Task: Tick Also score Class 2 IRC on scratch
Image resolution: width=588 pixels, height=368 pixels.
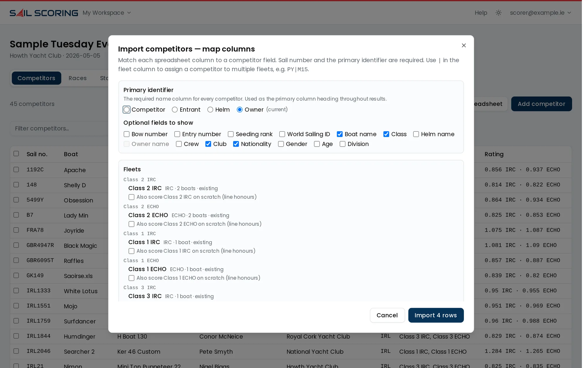Action: coord(131,197)
